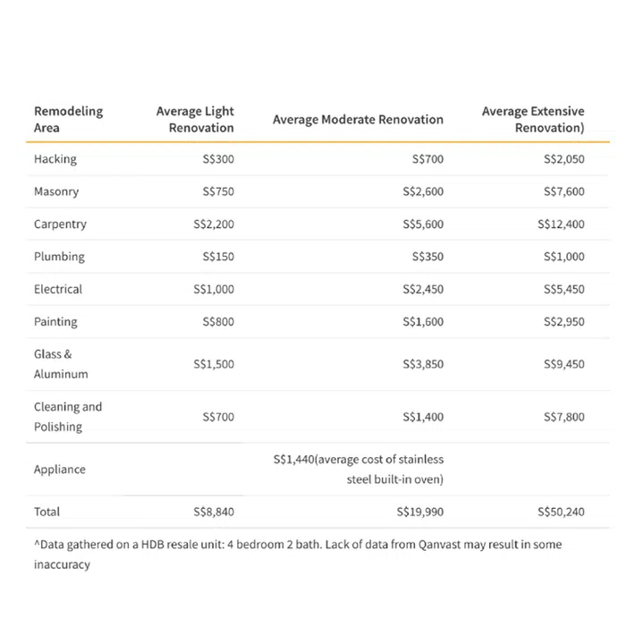Select the Cleaning and Polishing label
This screenshot has width=644, height=644.
[68, 417]
